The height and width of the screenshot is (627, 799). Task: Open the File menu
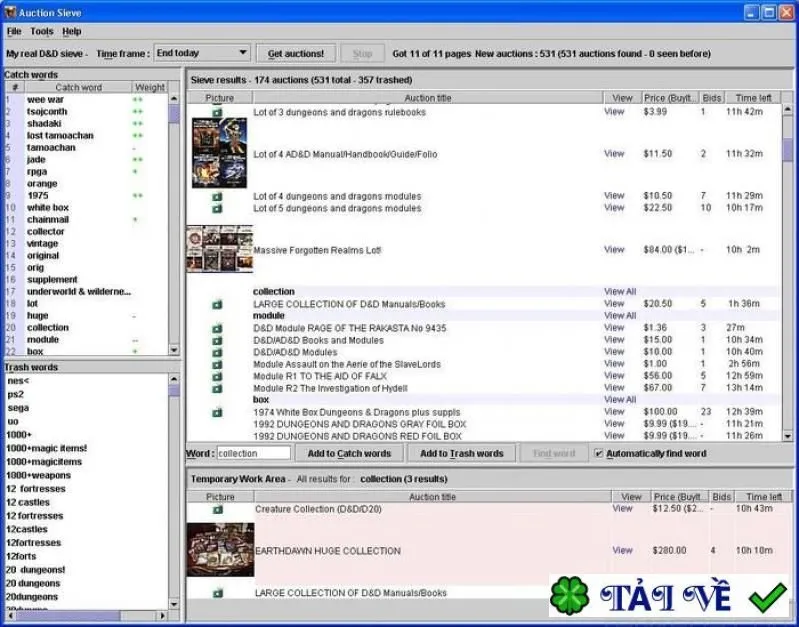(14, 32)
